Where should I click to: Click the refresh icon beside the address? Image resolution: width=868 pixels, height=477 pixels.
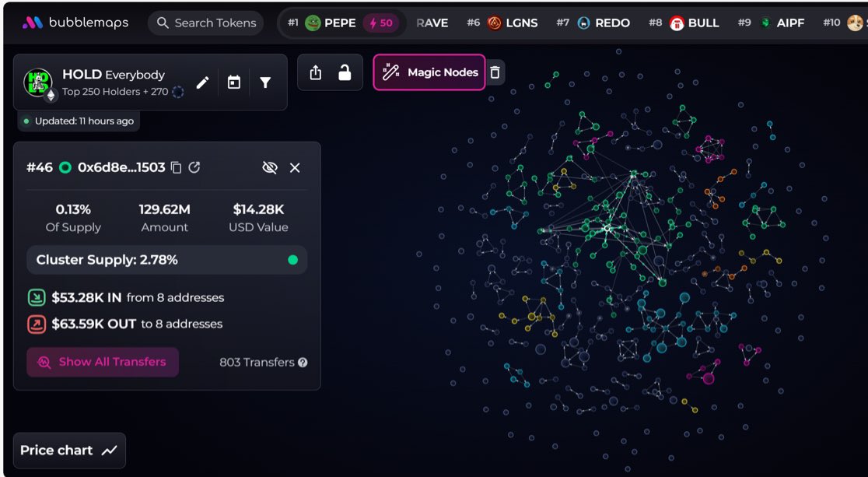(x=194, y=167)
